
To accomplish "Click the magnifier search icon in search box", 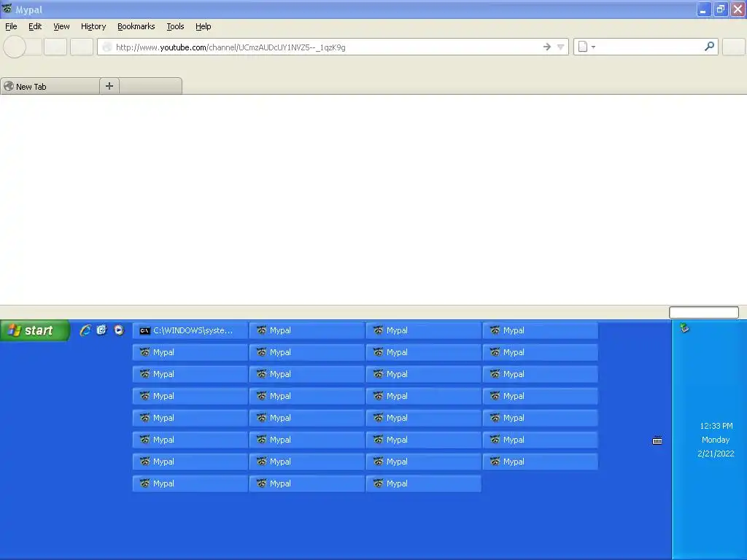I will [709, 46].
